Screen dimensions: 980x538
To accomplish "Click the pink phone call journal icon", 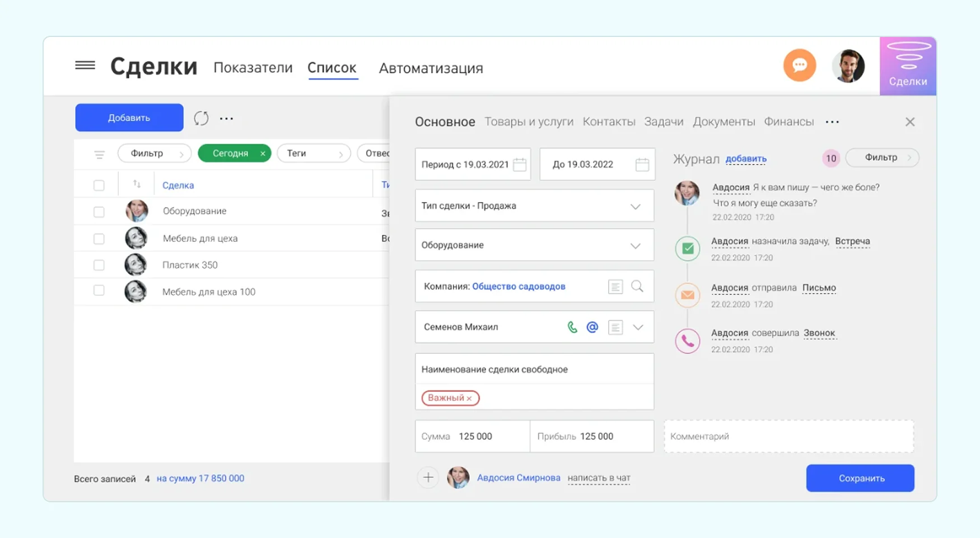I will click(x=688, y=340).
